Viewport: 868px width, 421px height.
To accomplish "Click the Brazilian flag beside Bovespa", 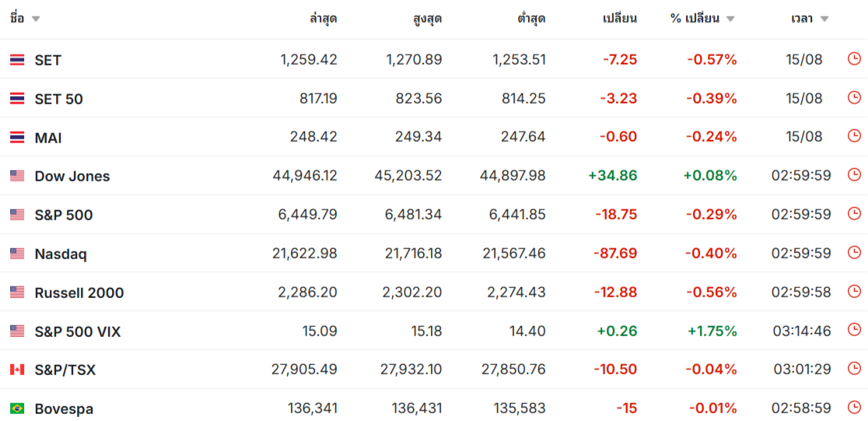I will (17, 409).
